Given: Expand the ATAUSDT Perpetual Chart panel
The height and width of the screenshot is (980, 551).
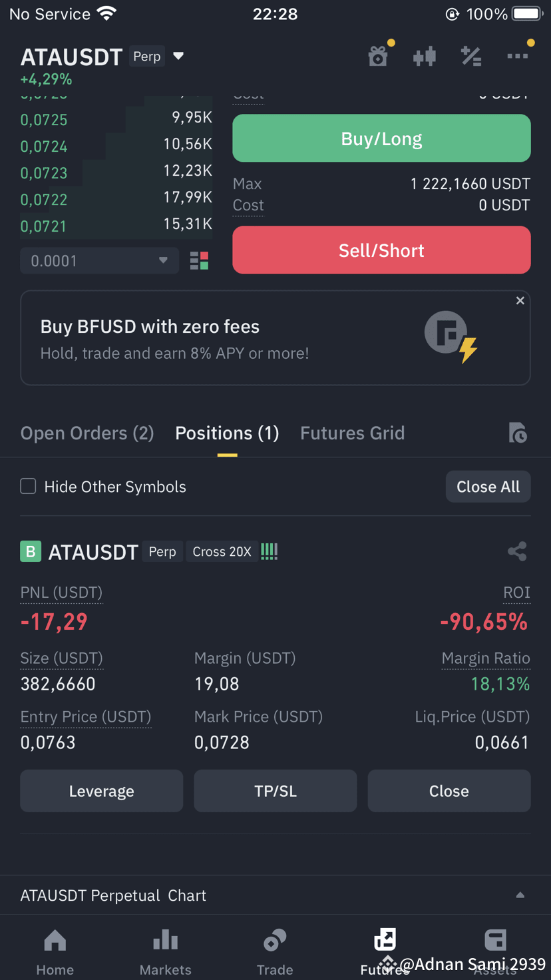Looking at the screenshot, I should click(520, 895).
